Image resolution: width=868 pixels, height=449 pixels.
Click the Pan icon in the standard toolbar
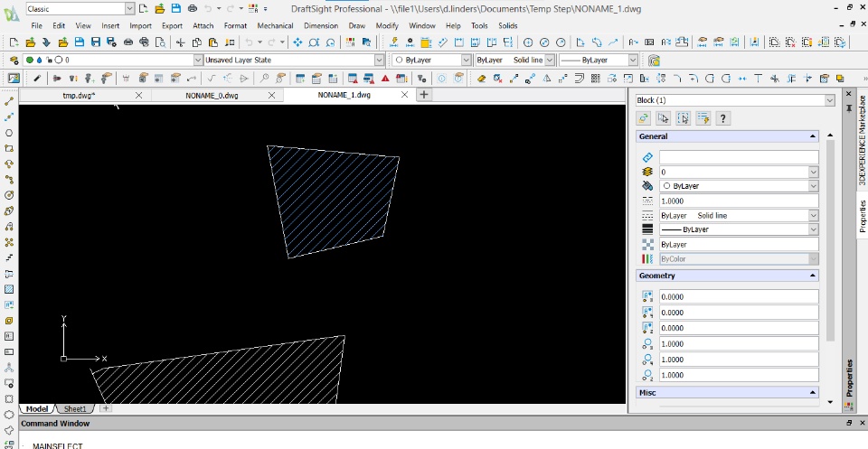point(297,42)
